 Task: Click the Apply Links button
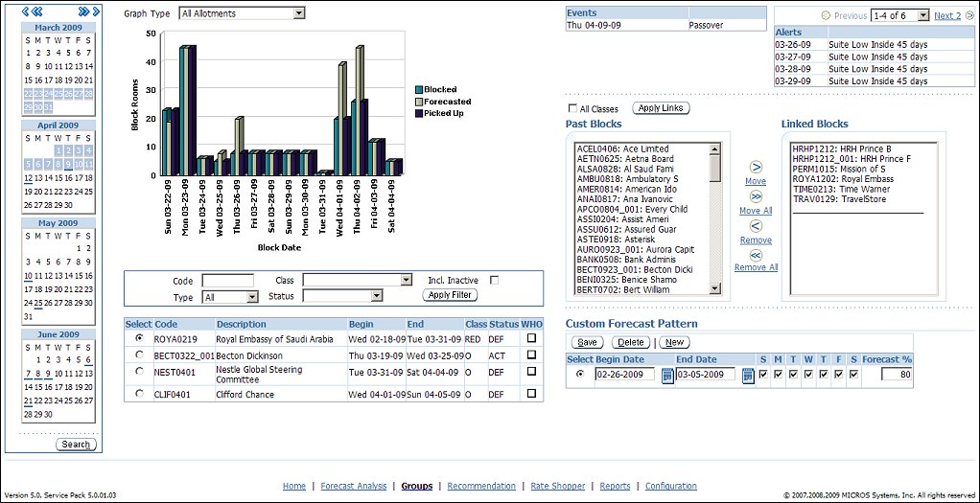661,108
